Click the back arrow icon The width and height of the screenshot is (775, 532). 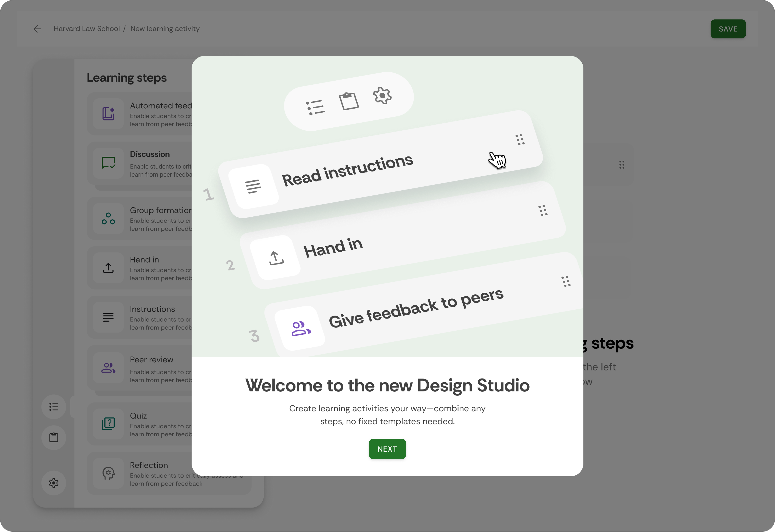point(37,29)
